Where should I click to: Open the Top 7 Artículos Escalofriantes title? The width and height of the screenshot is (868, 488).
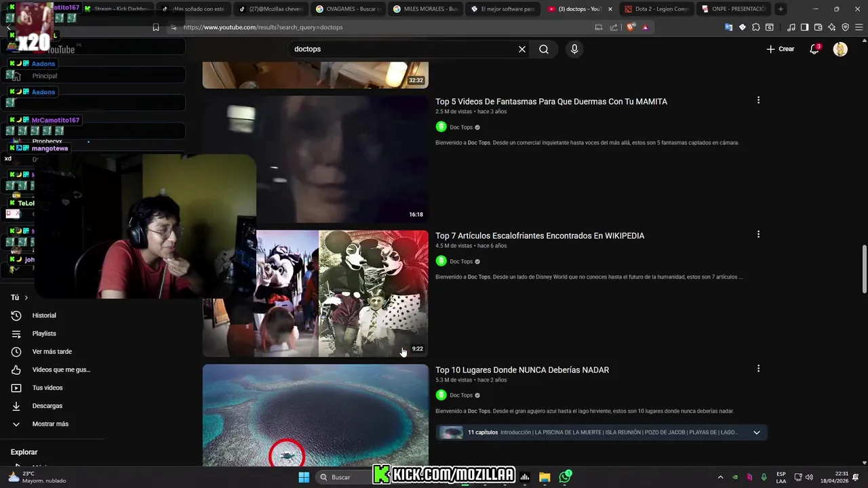click(x=540, y=236)
